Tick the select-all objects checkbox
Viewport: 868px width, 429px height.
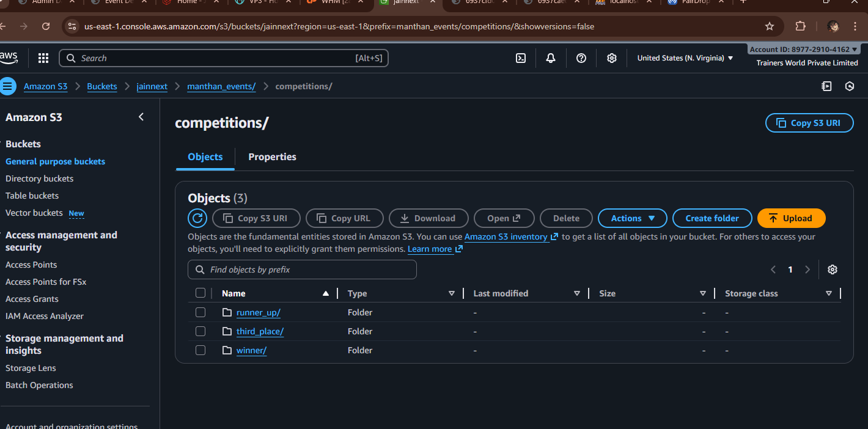coord(200,293)
